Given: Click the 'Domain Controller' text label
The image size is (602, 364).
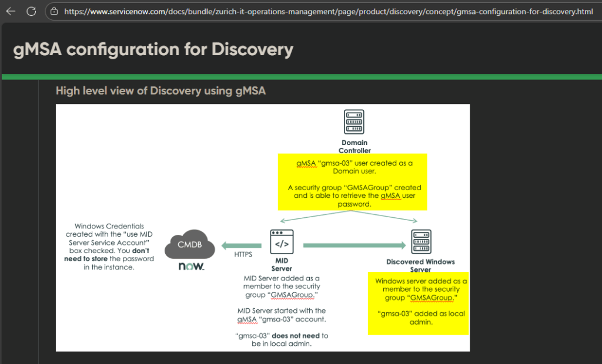Looking at the screenshot, I should [x=354, y=146].
